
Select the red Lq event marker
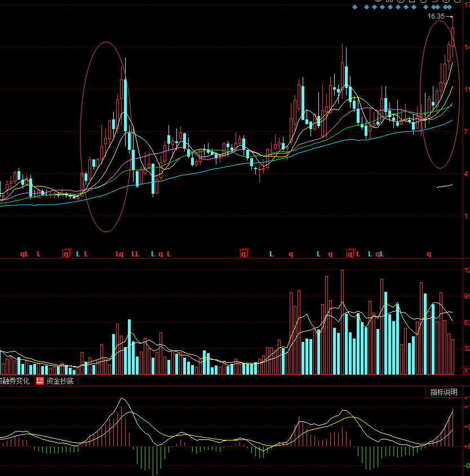point(119,254)
